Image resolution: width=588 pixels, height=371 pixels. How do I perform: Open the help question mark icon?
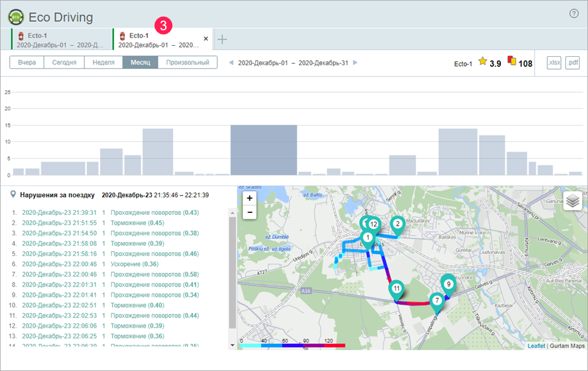pyautogui.click(x=574, y=14)
